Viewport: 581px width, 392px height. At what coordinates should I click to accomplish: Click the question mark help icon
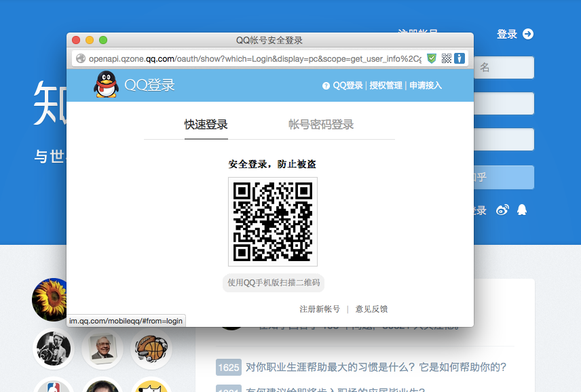point(326,85)
